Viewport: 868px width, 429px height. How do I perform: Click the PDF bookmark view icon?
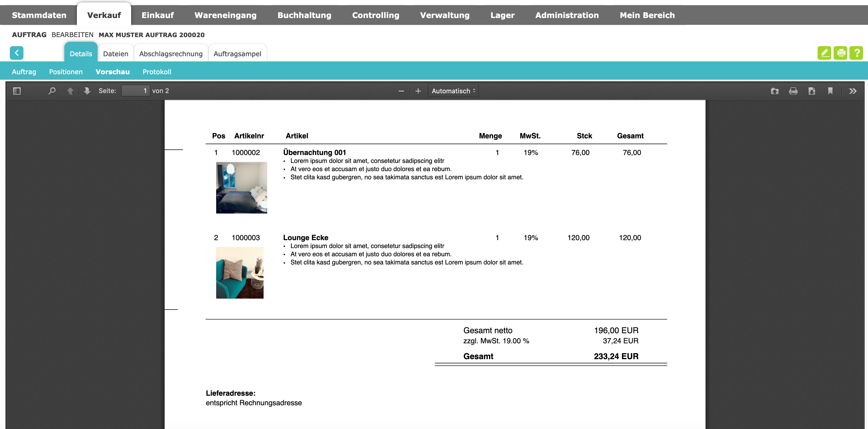(x=830, y=91)
